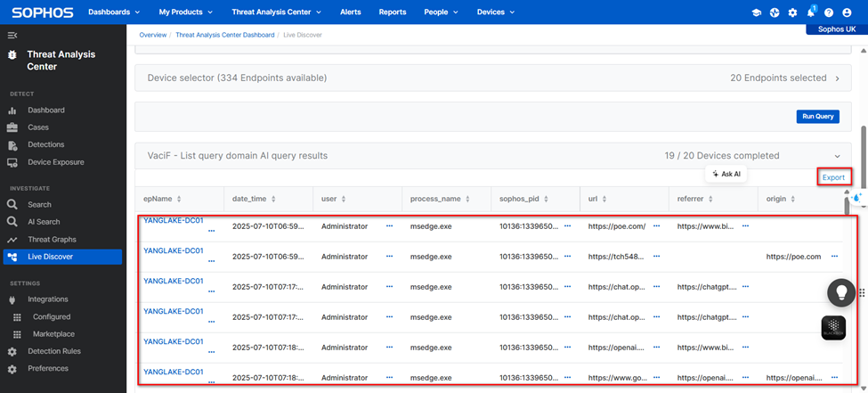Go to Detections in sidebar
868x393 pixels.
46,144
